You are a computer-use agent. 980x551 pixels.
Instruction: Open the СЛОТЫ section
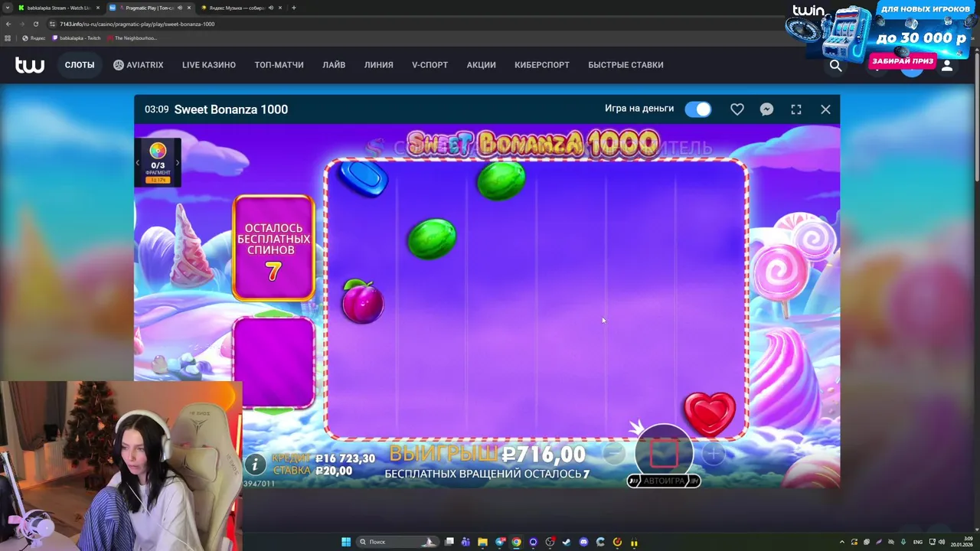[80, 65]
